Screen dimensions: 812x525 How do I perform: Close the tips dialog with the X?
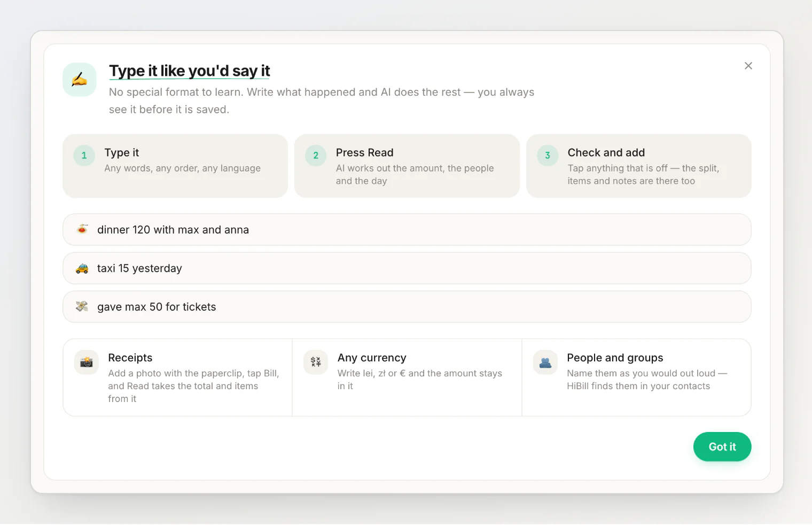pos(748,66)
